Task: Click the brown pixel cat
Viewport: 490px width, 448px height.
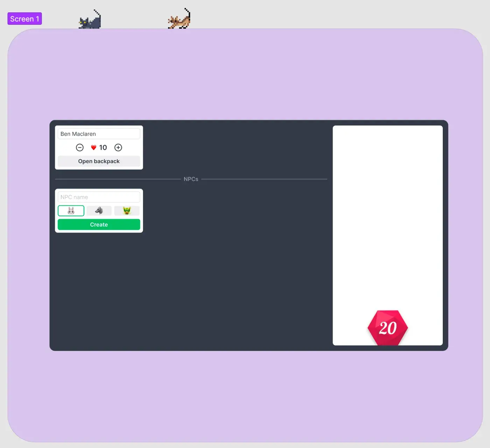Action: (179, 19)
